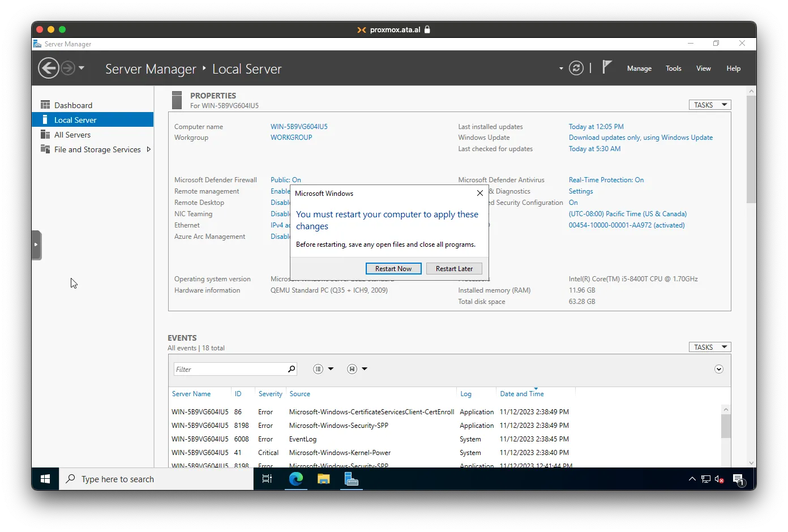Click Restart Later in the dialog
The width and height of the screenshot is (788, 532).
(x=454, y=269)
